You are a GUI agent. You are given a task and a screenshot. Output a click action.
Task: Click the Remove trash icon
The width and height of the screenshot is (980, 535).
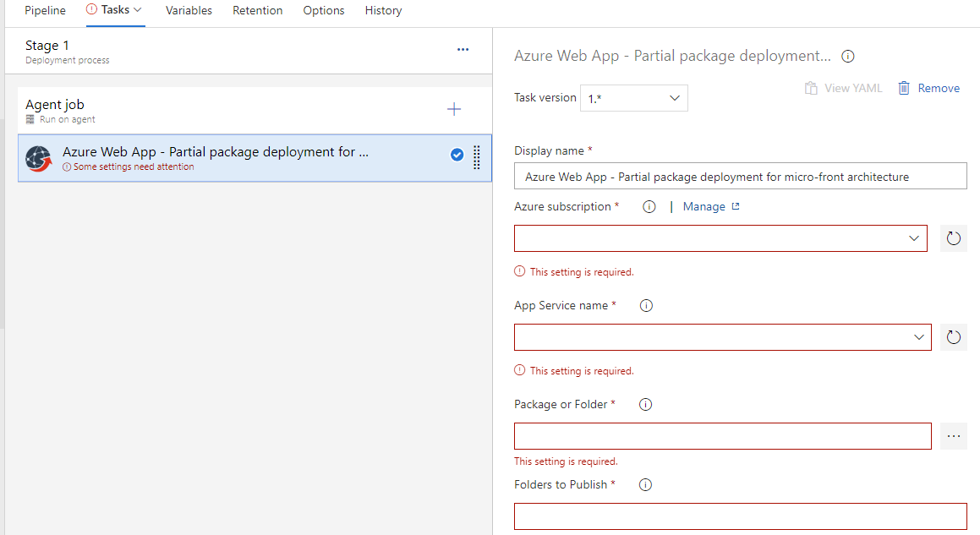click(904, 88)
